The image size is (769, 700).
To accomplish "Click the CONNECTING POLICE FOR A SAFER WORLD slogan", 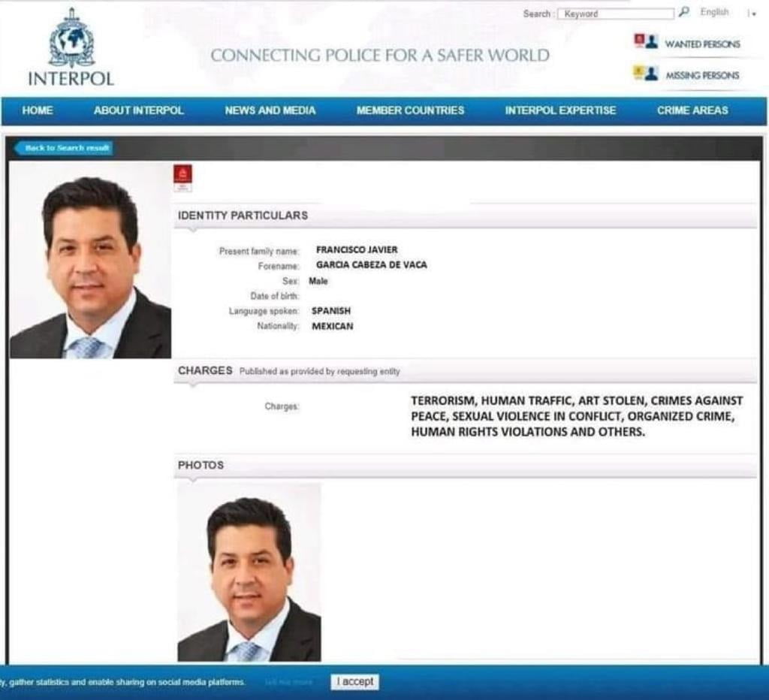I will pos(380,56).
